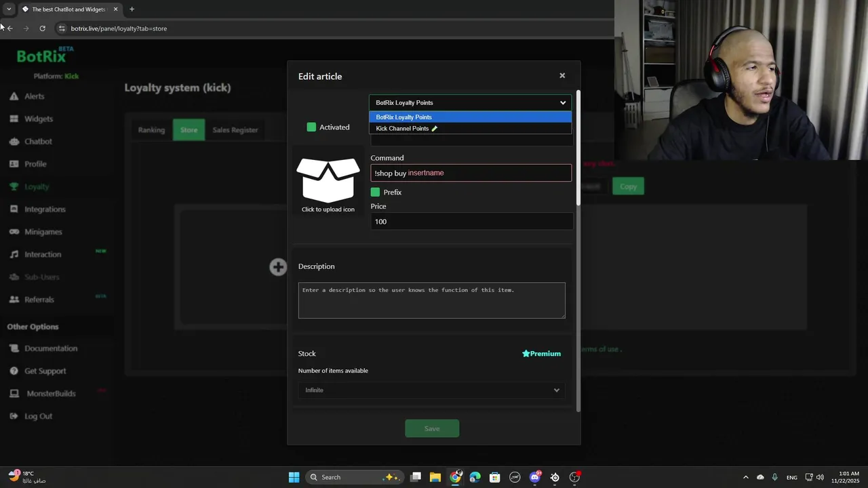Click the green Copy button

tap(628, 186)
